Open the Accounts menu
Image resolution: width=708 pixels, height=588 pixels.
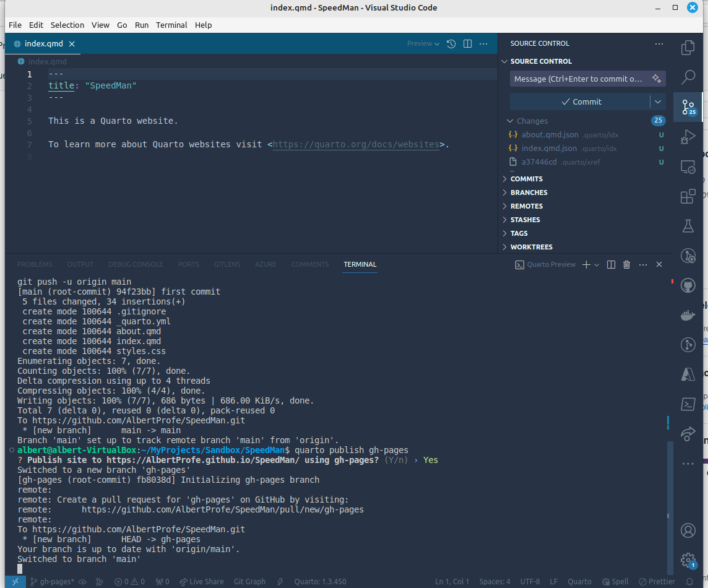[688, 530]
